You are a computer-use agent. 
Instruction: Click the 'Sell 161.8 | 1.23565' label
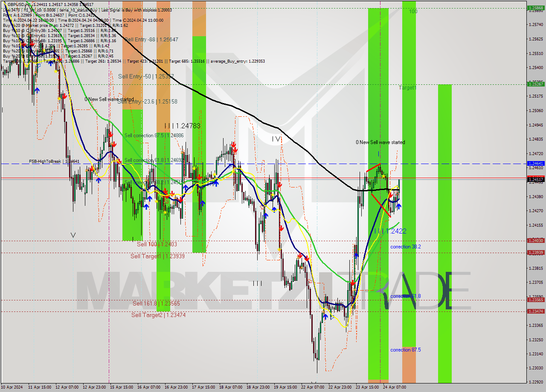click(x=156, y=303)
